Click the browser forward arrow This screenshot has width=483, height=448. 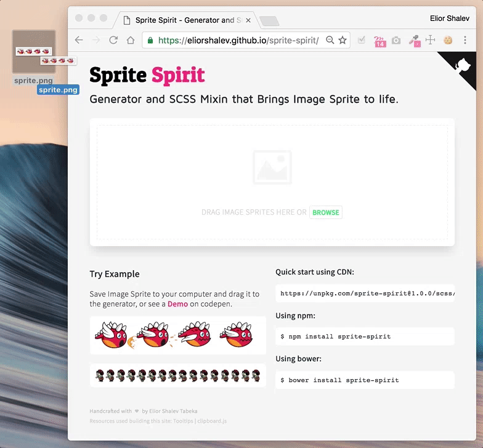96,40
